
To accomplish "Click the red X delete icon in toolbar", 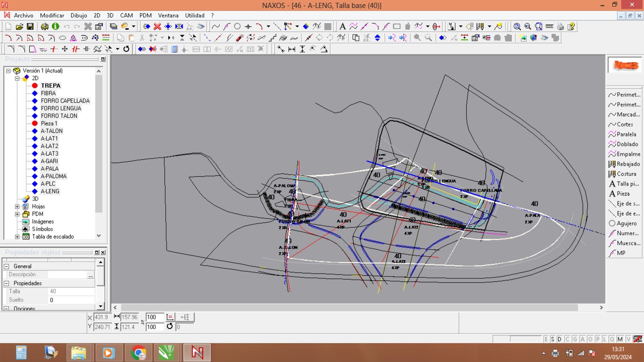I will [157, 27].
